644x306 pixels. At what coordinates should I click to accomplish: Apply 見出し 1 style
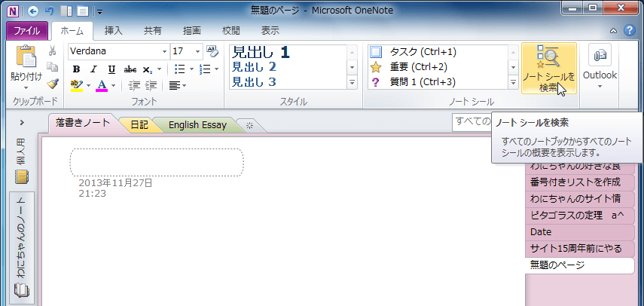pyautogui.click(x=261, y=52)
